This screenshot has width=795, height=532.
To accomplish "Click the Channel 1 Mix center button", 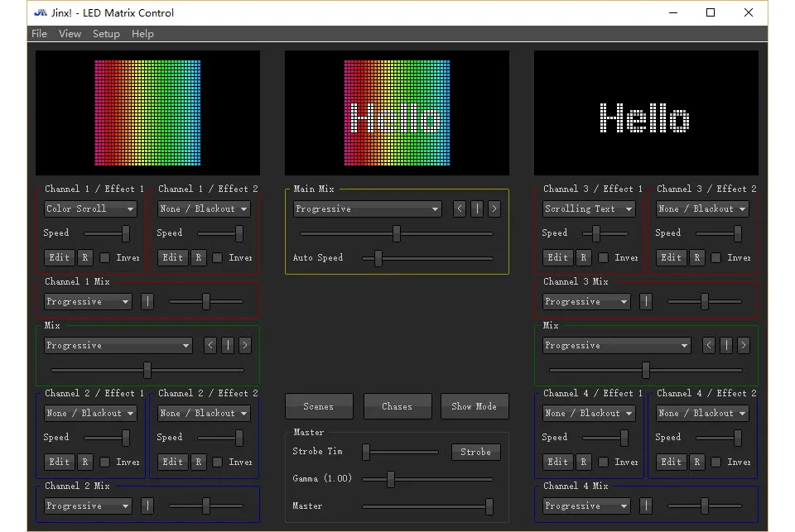I will (x=147, y=301).
